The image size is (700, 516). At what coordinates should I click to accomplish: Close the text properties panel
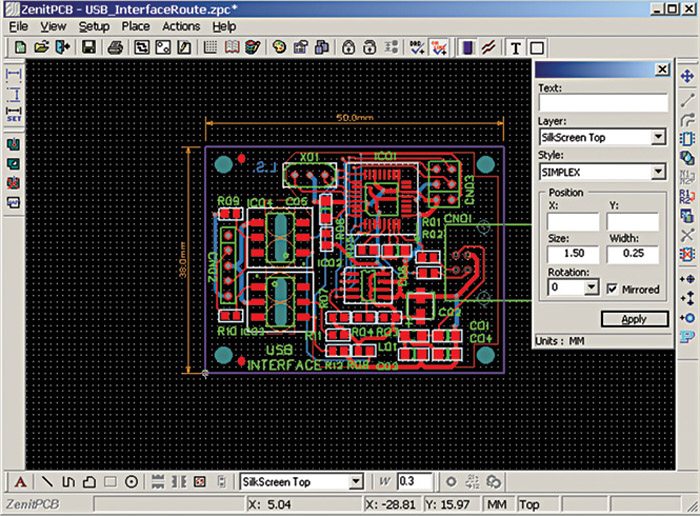pos(661,69)
